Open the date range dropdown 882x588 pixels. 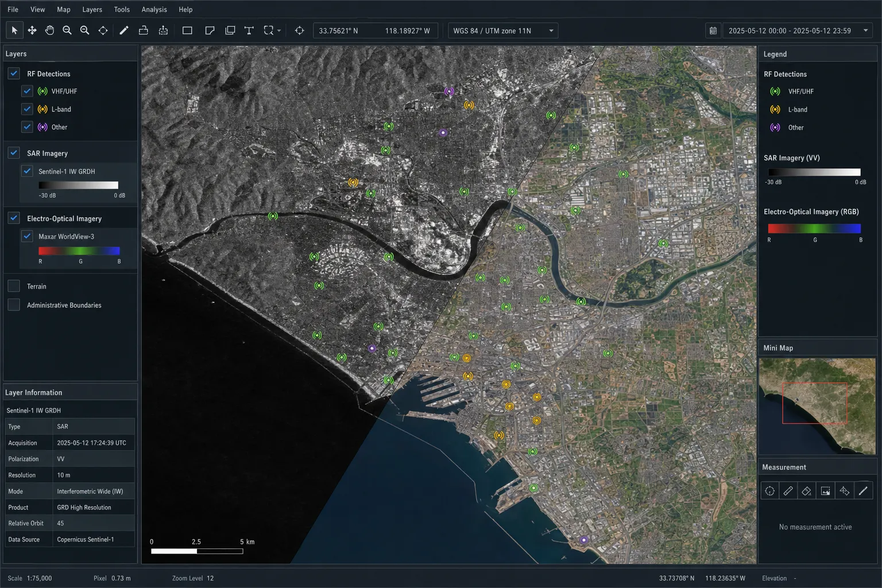pos(798,31)
